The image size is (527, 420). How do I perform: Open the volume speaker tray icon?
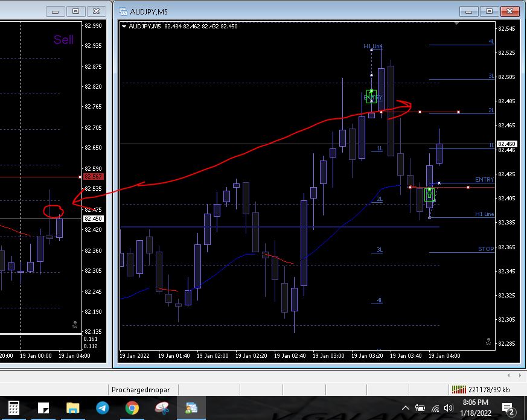coord(449,408)
